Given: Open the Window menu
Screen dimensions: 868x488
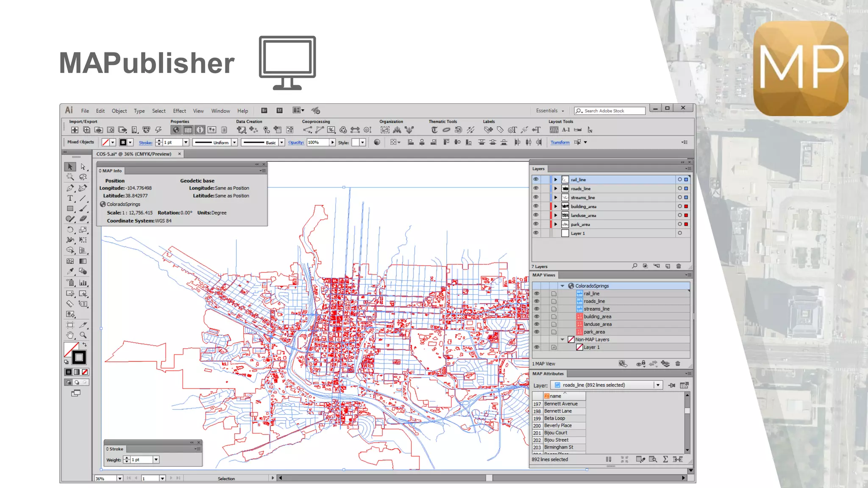Looking at the screenshot, I should click(x=220, y=111).
